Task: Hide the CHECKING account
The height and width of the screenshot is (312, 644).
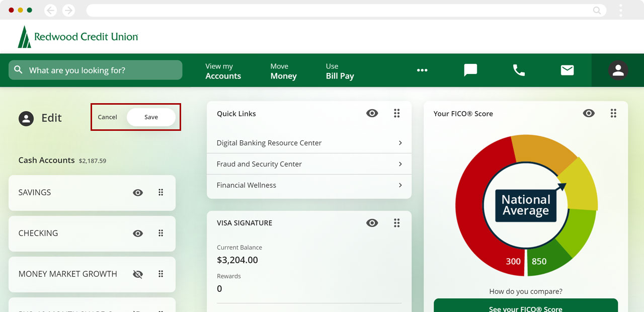Action: (138, 233)
